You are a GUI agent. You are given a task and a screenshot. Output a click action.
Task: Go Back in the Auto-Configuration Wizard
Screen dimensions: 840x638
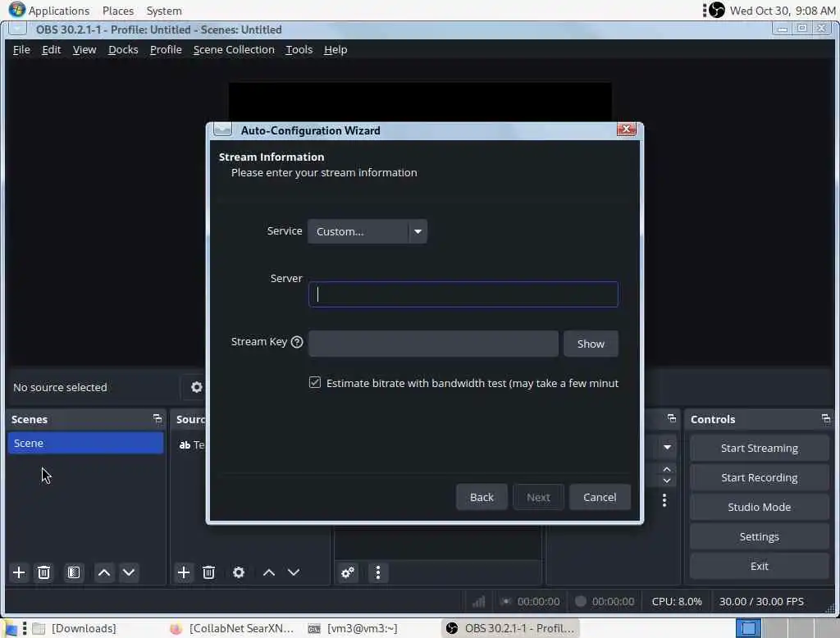[x=482, y=497]
